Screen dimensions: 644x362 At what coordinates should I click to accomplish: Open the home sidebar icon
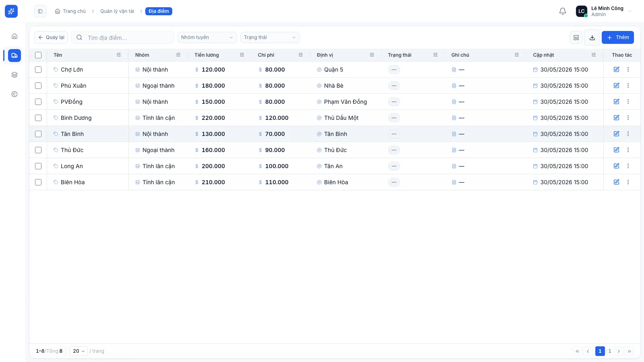(14, 36)
